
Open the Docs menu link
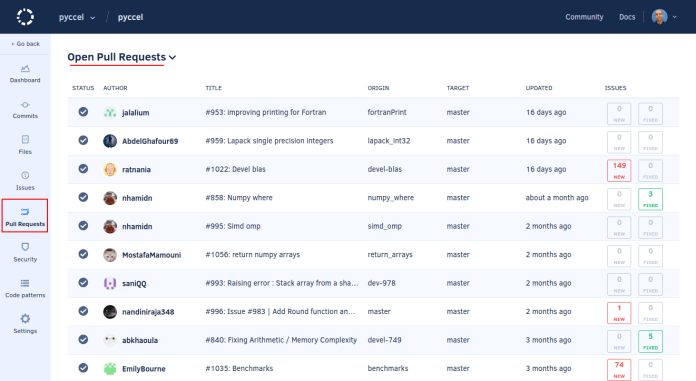tap(627, 17)
